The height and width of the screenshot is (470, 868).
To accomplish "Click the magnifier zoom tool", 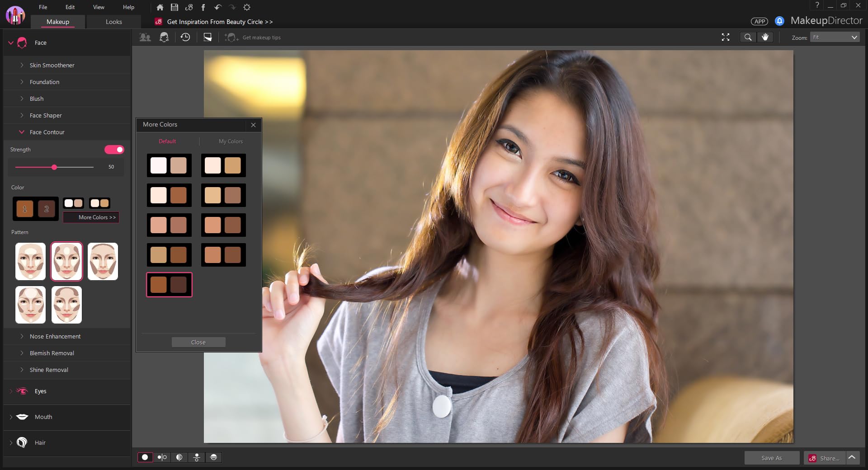I will (x=748, y=38).
